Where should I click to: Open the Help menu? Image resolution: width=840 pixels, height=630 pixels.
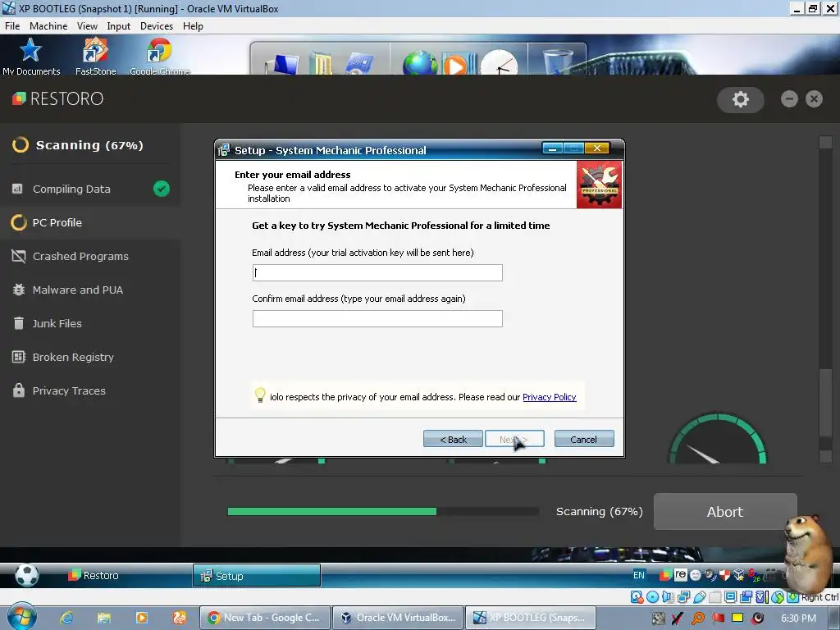coord(193,25)
